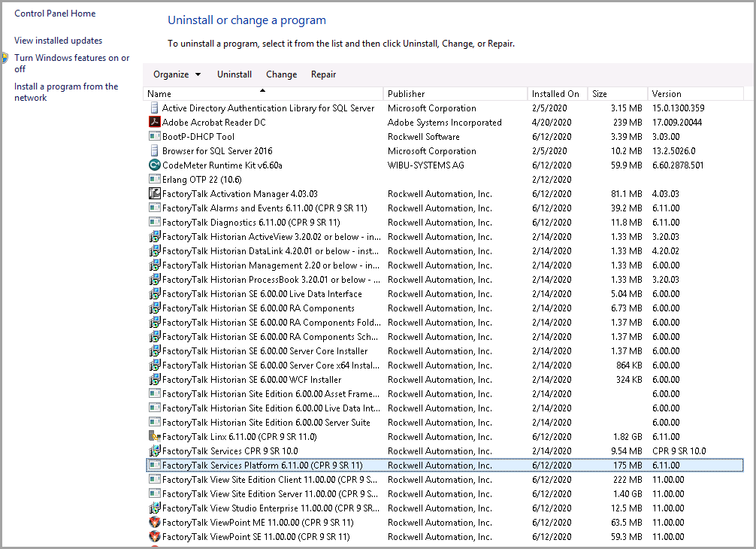The image size is (756, 549).
Task: Click FactoryTalk Diagnostics 6.11.00 icon
Action: (x=154, y=222)
